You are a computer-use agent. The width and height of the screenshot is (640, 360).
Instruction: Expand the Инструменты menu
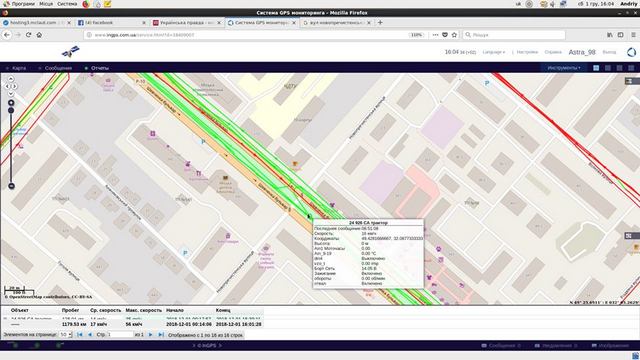[564, 68]
